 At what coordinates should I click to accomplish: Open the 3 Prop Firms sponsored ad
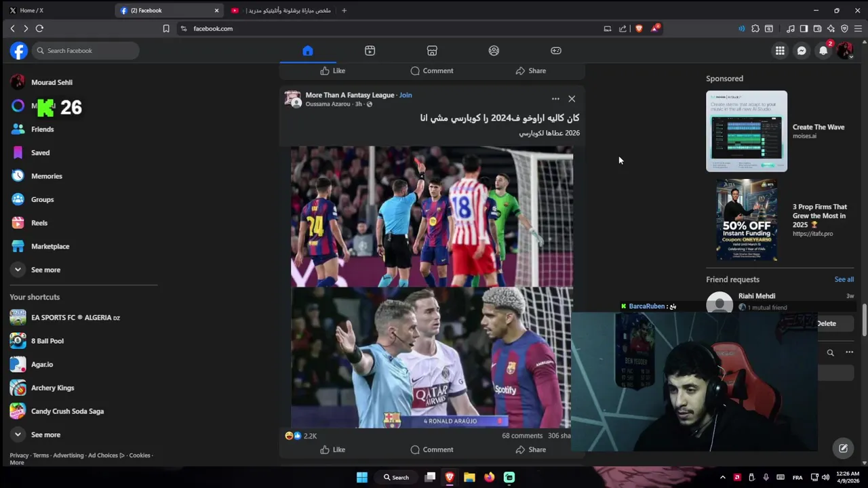pyautogui.click(x=780, y=220)
